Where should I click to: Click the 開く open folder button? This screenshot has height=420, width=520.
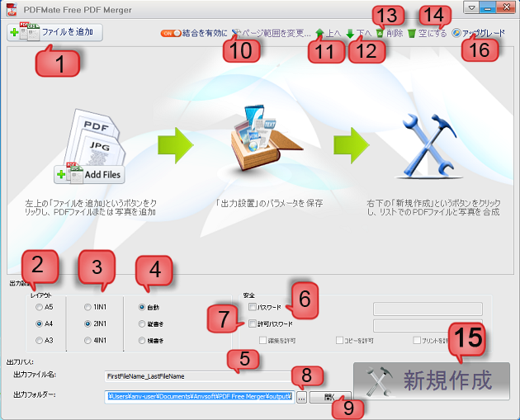point(330,397)
